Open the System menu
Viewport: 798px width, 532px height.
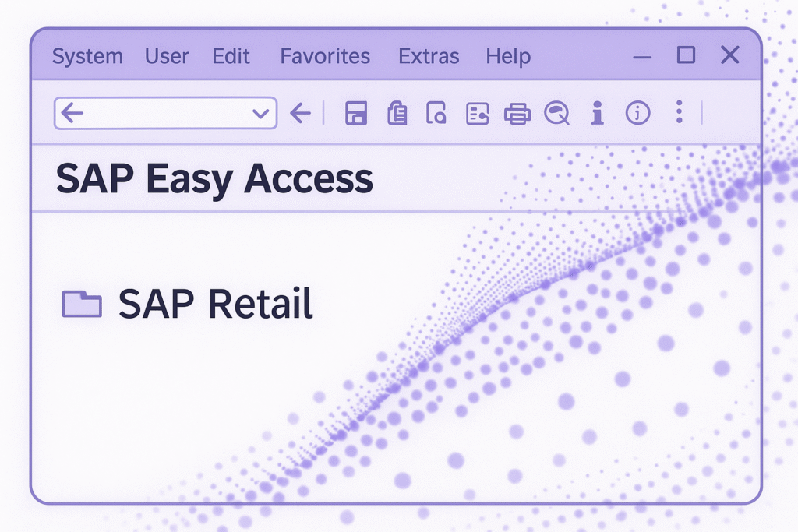tap(87, 55)
